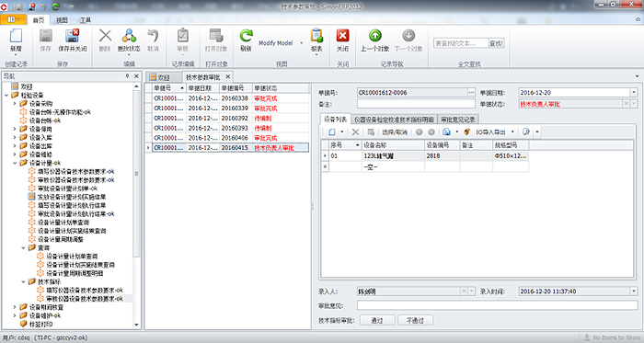The image size is (644, 343).
Task: Click the 不通过 (Reject) button
Action: [x=415, y=320]
